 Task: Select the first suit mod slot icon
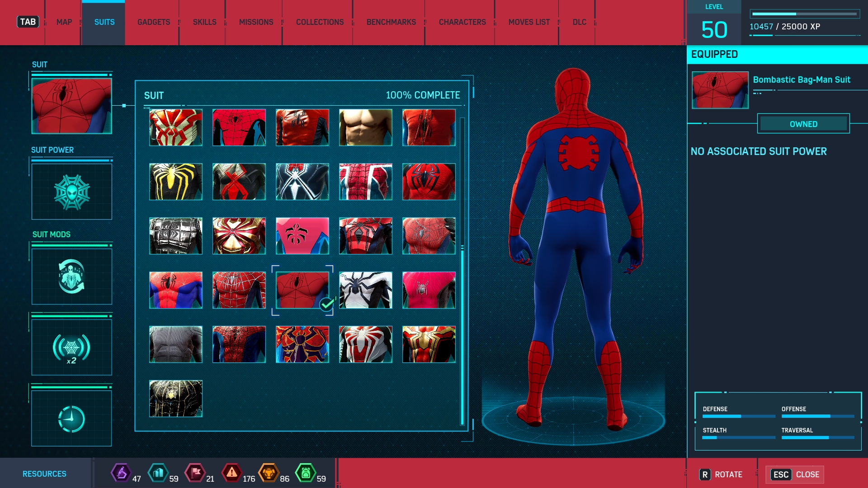72,277
